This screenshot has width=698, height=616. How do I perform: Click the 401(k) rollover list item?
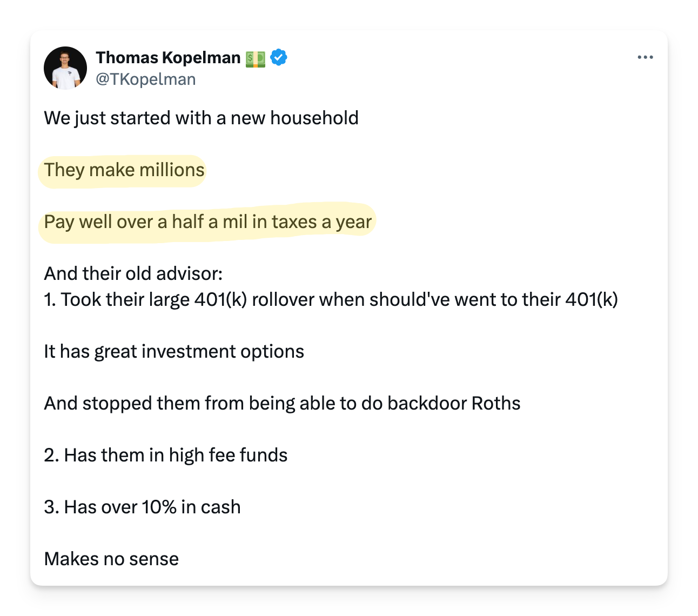tap(331, 300)
